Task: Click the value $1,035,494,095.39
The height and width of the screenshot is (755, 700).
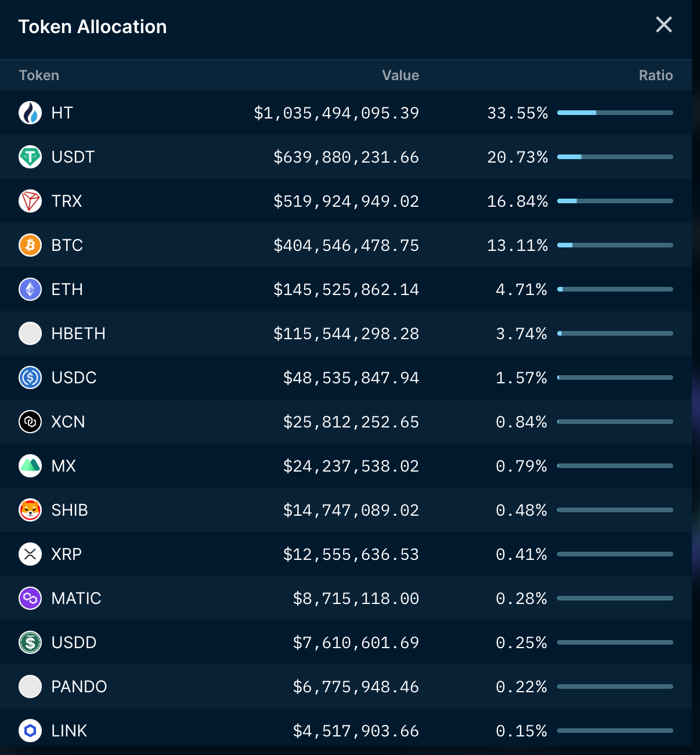Action: point(337,113)
